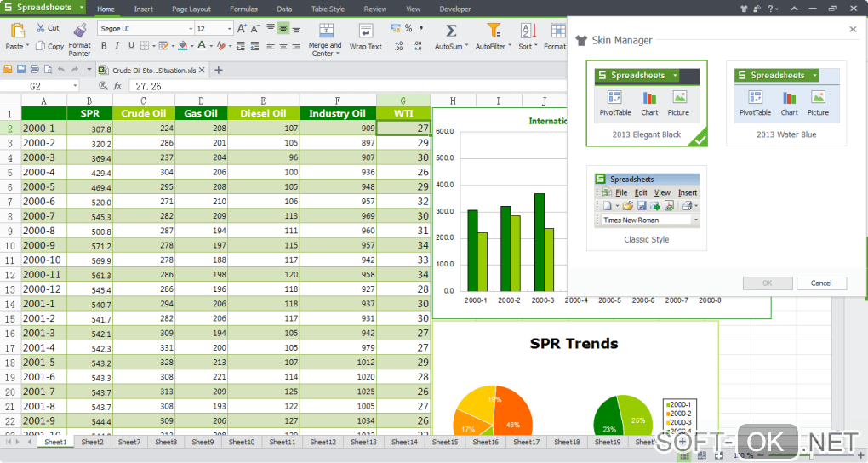Expand the AutoFilter dropdown arrow
Image resolution: width=868 pixels, height=463 pixels.
click(x=510, y=46)
